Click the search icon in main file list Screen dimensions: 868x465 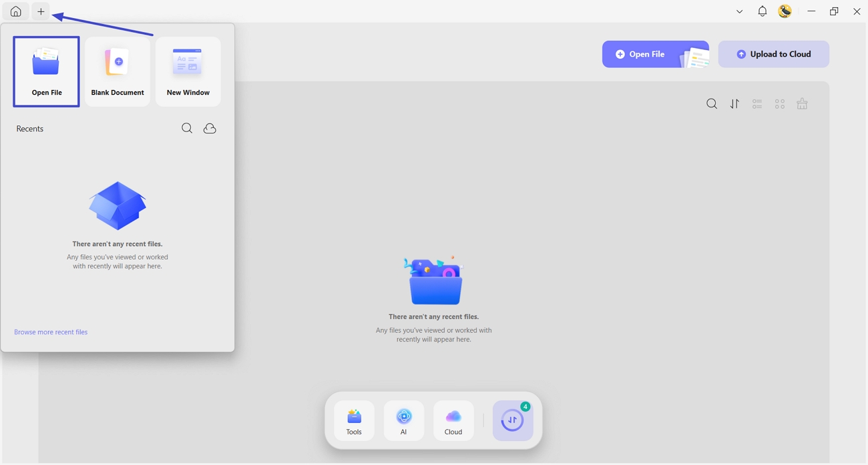(712, 104)
